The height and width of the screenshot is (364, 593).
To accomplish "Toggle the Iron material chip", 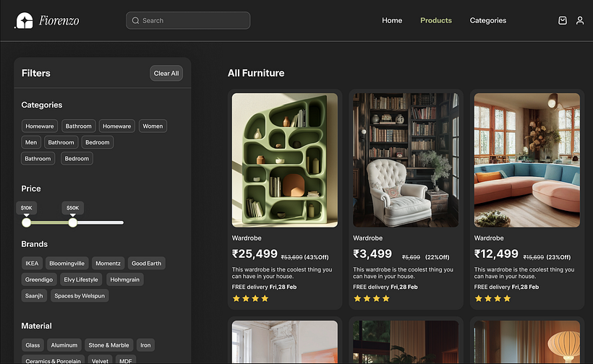I will (x=145, y=345).
